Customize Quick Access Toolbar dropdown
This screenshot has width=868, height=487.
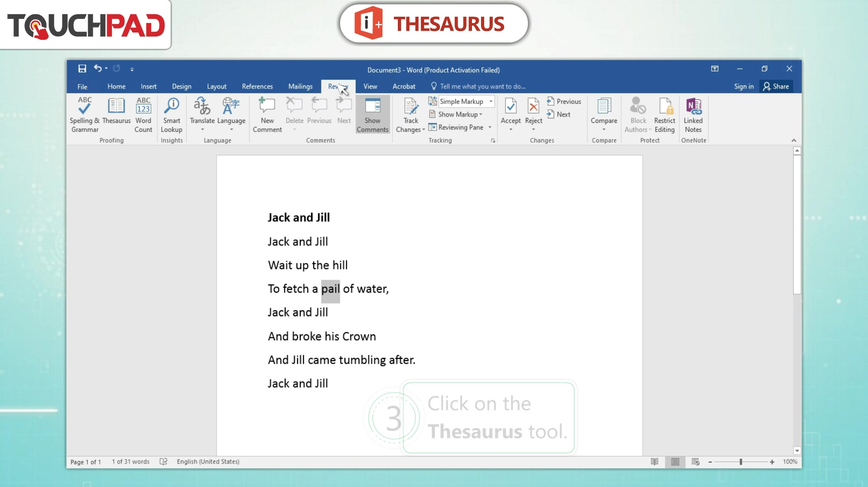coord(132,69)
